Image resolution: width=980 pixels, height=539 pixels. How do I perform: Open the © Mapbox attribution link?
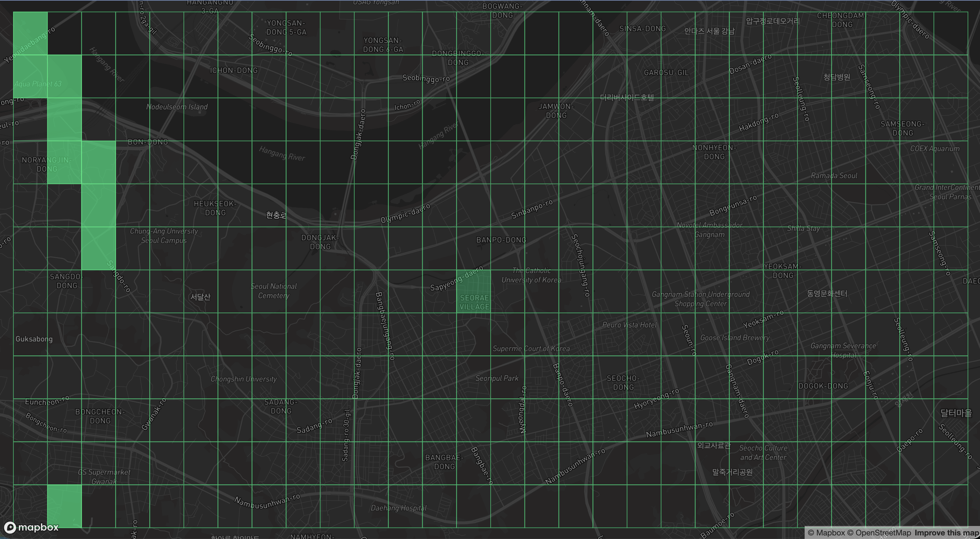coord(826,533)
